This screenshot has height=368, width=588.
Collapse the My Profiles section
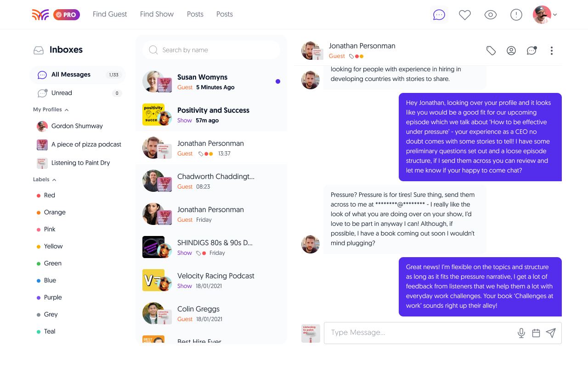tap(67, 110)
